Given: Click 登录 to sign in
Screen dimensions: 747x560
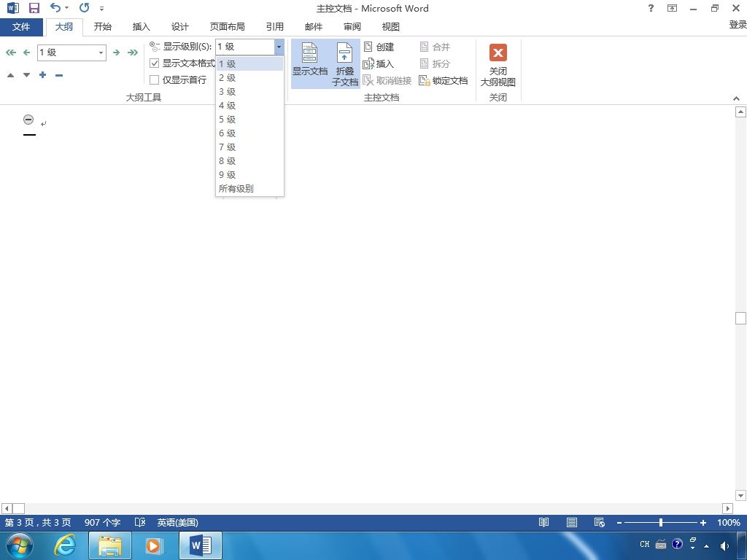Looking at the screenshot, I should [738, 24].
